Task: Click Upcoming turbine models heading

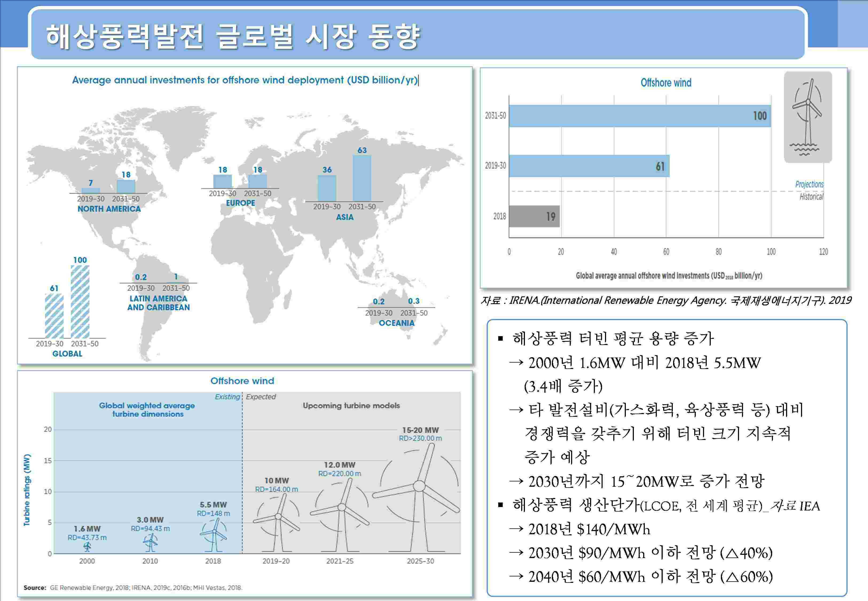Action: [x=351, y=406]
